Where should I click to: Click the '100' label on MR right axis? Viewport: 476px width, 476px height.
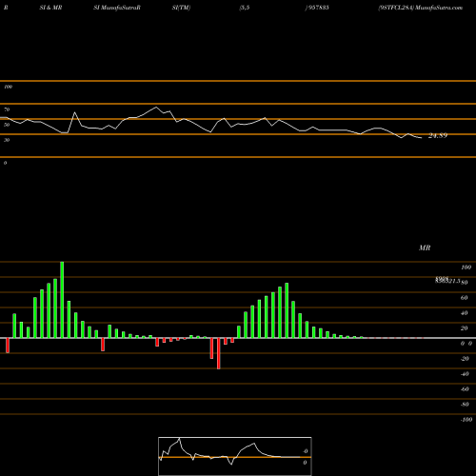click(466, 268)
